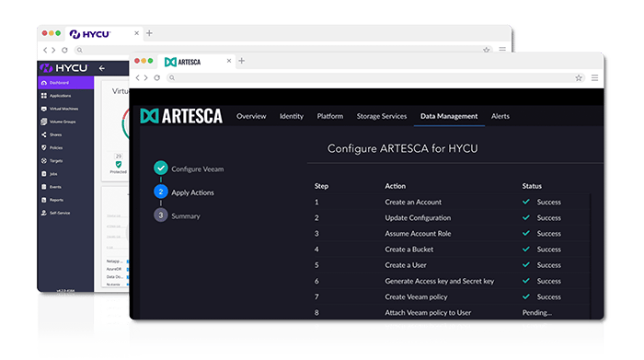The height and width of the screenshot is (360, 644).
Task: Select the Targets sidebar icon
Action: point(44,161)
